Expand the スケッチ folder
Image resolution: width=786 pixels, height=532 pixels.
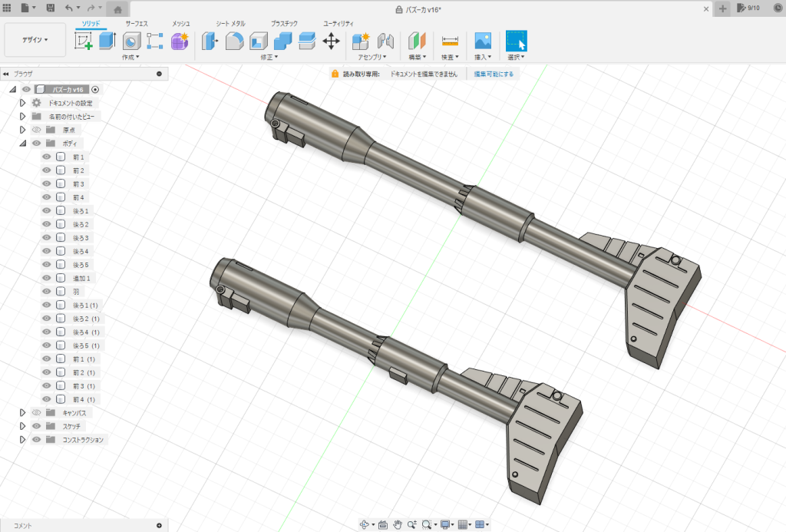point(22,426)
